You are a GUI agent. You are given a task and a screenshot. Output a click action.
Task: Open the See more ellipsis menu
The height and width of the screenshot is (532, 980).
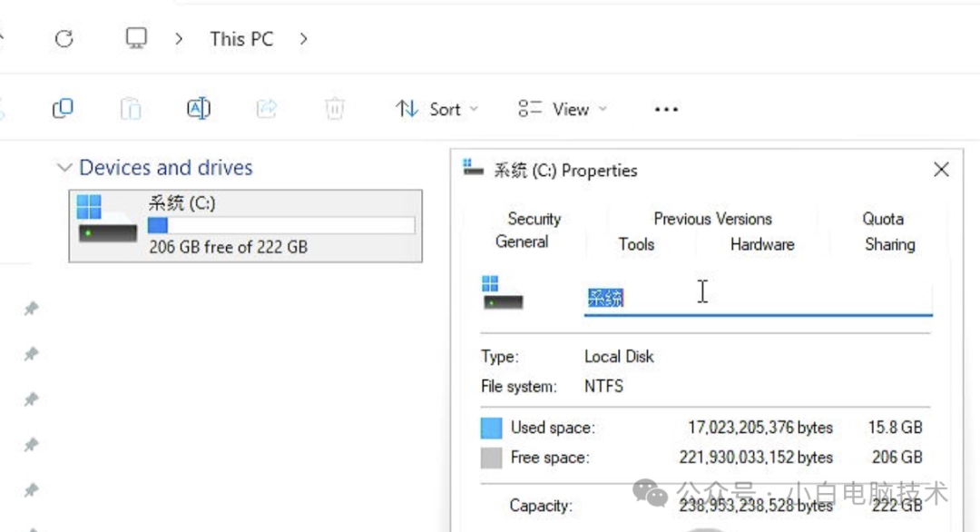pyautogui.click(x=666, y=110)
